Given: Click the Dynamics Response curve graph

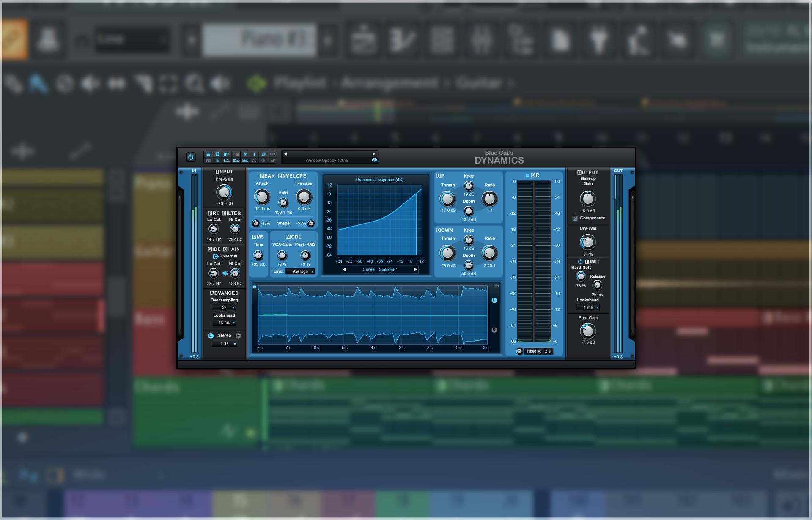Looking at the screenshot, I should 379,219.
